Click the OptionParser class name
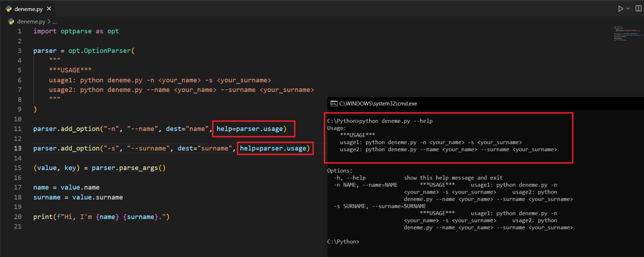The height and width of the screenshot is (257, 644). pyautogui.click(x=107, y=51)
